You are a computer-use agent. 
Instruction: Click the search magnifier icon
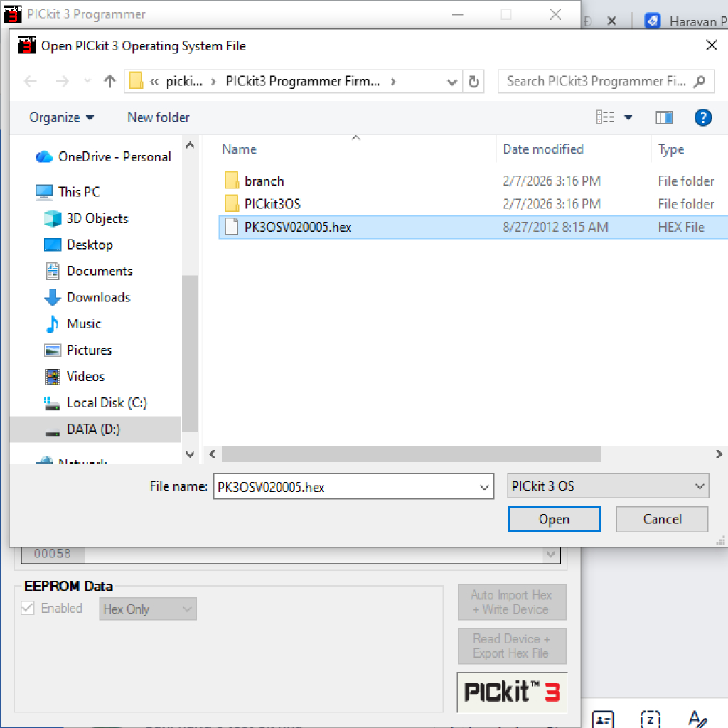(x=700, y=81)
